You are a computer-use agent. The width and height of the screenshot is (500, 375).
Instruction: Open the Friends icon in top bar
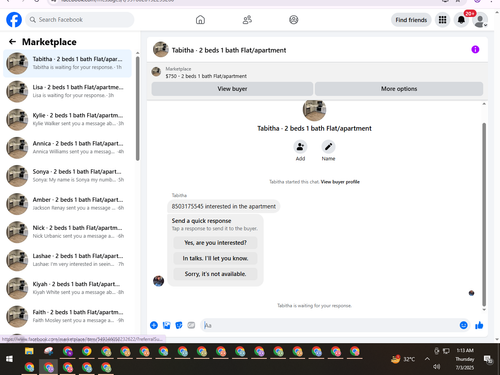247,20
